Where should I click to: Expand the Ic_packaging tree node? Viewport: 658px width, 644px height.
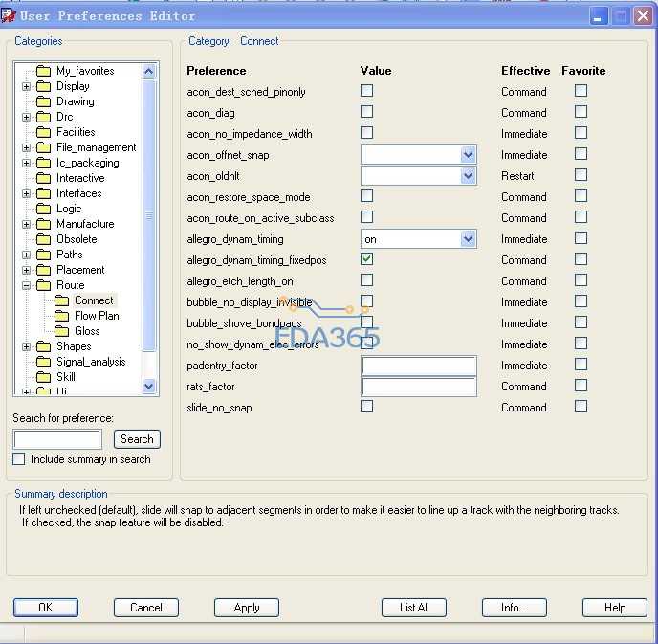click(27, 163)
